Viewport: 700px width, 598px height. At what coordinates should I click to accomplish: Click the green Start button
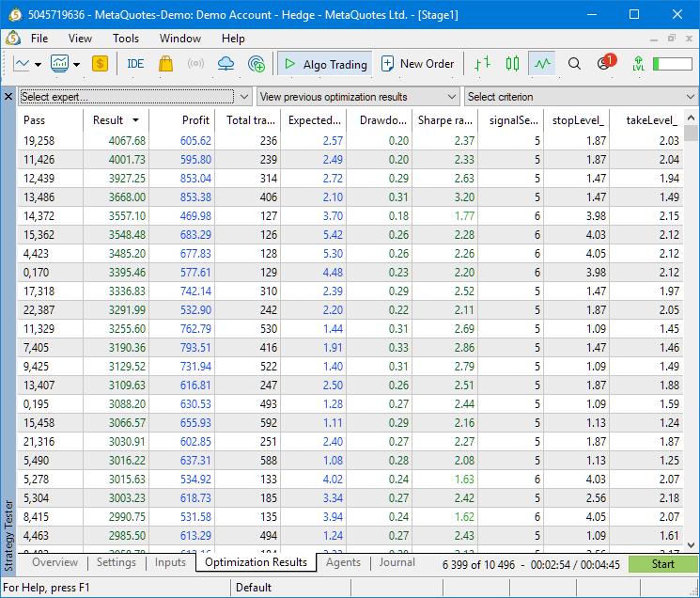pyautogui.click(x=662, y=564)
